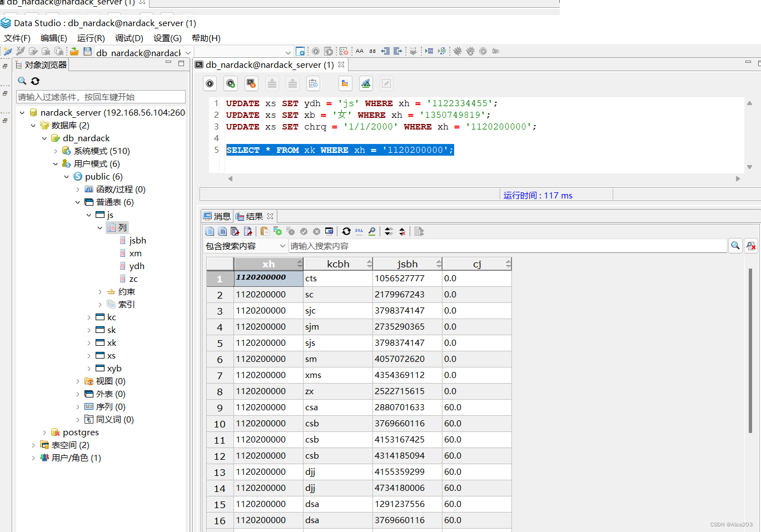This screenshot has height=532, width=761.
Task: Click object browser filter input field
Action: pyautogui.click(x=101, y=97)
